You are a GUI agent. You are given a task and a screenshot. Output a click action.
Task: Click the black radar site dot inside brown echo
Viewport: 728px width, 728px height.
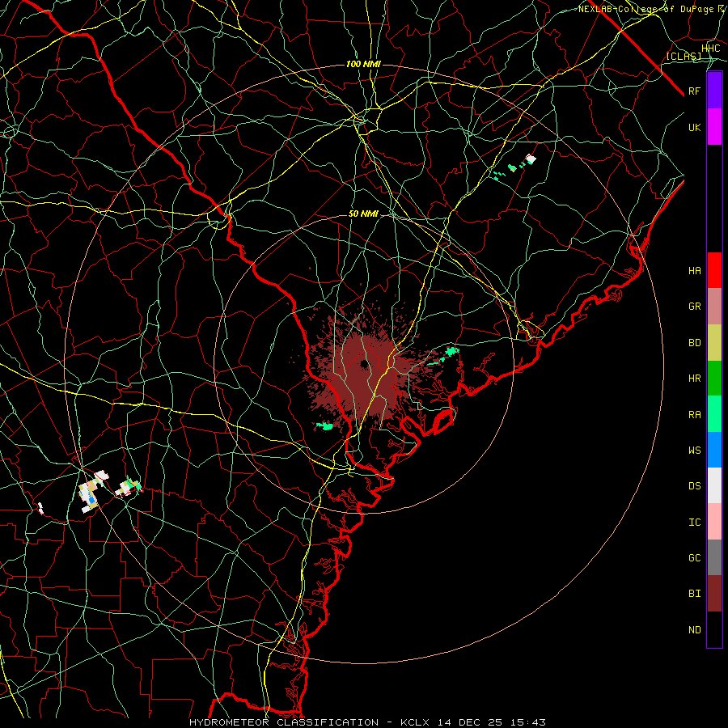point(364,364)
